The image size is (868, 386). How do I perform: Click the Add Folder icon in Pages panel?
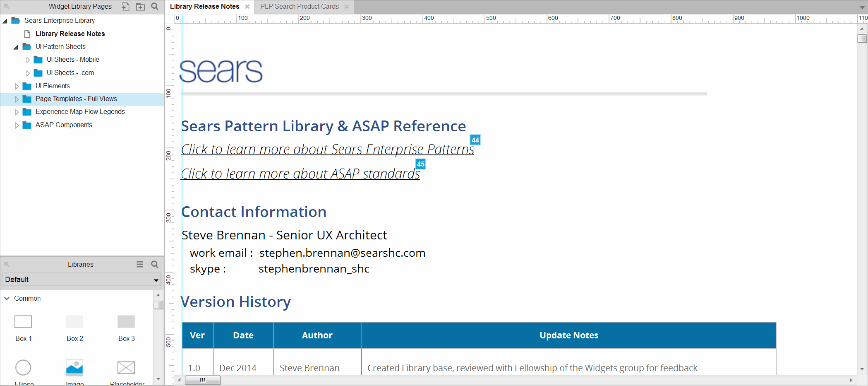pyautogui.click(x=141, y=6)
